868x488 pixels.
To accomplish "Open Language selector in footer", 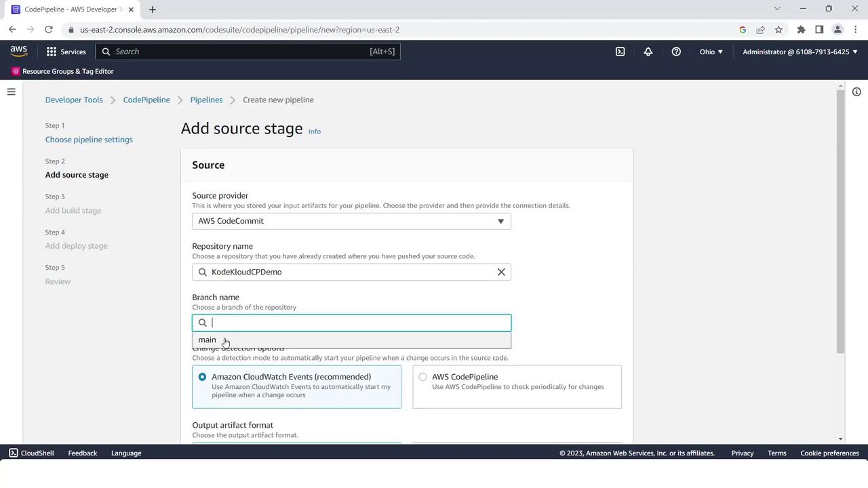I will pos(126,453).
